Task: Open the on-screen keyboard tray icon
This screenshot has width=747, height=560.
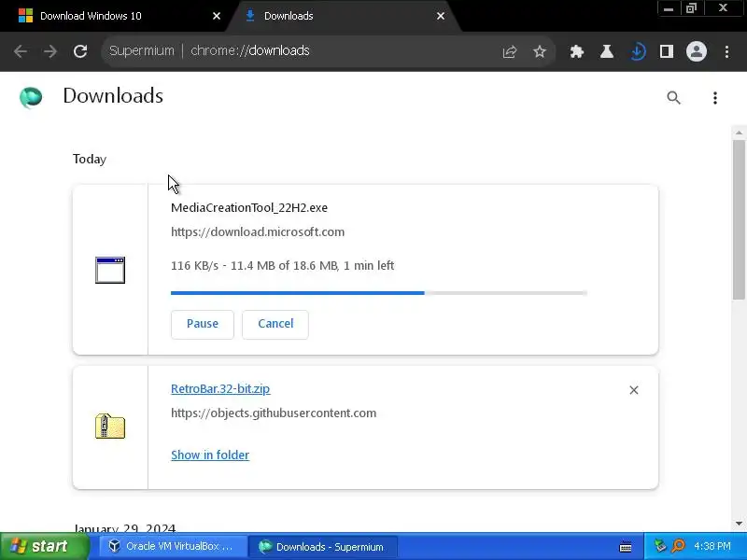Action: pyautogui.click(x=626, y=547)
